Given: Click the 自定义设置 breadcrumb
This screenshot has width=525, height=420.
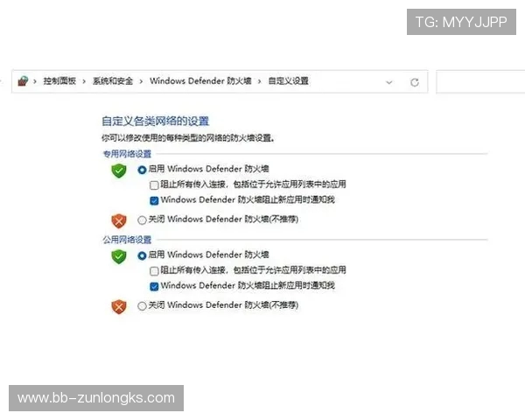Looking at the screenshot, I should (288, 80).
